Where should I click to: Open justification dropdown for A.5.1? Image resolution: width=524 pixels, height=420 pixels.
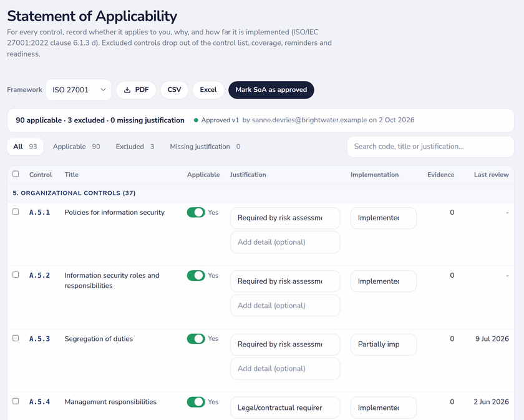[285, 218]
